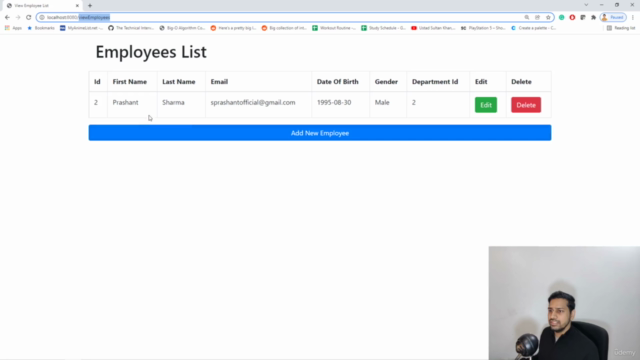The width and height of the screenshot is (640, 360).
Task: Open the Big-O Algorithm bookmark
Action: [x=182, y=28]
